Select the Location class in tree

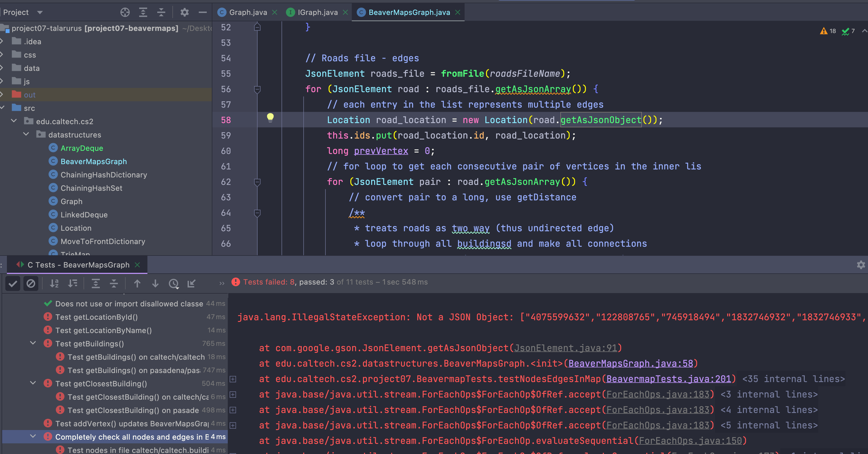tap(76, 228)
